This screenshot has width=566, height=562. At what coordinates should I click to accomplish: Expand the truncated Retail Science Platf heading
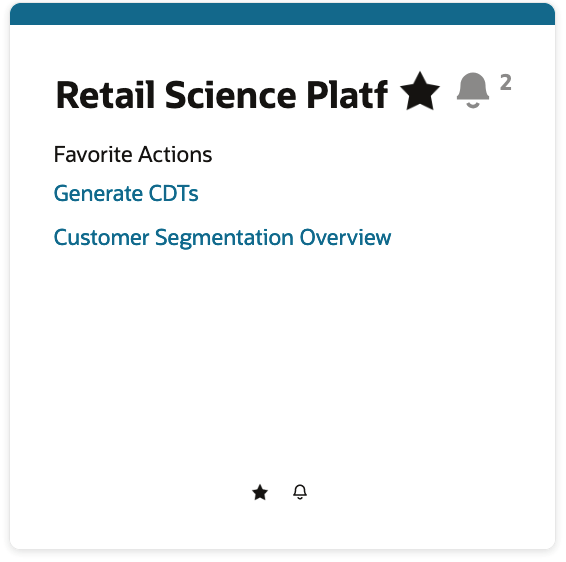click(x=222, y=95)
